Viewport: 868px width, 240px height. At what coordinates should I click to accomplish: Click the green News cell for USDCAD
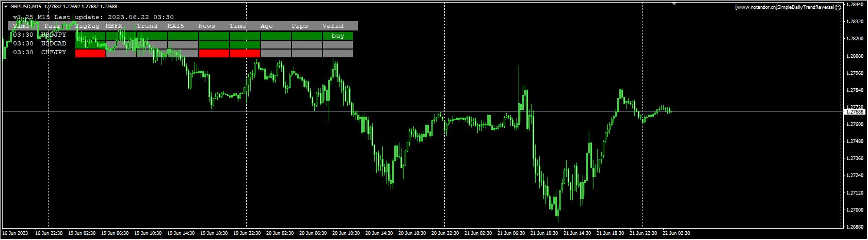214,44
